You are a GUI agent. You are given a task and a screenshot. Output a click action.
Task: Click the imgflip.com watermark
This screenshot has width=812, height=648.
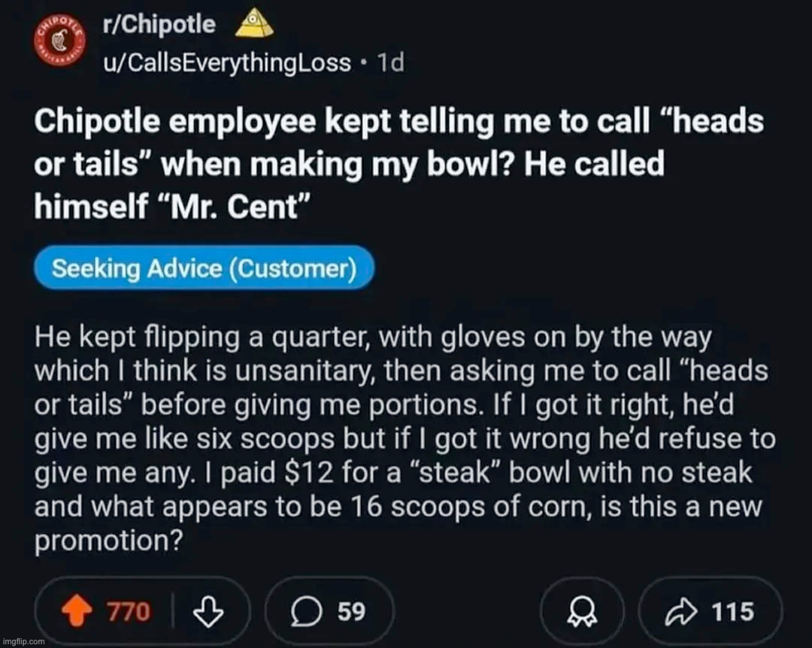(x=23, y=641)
